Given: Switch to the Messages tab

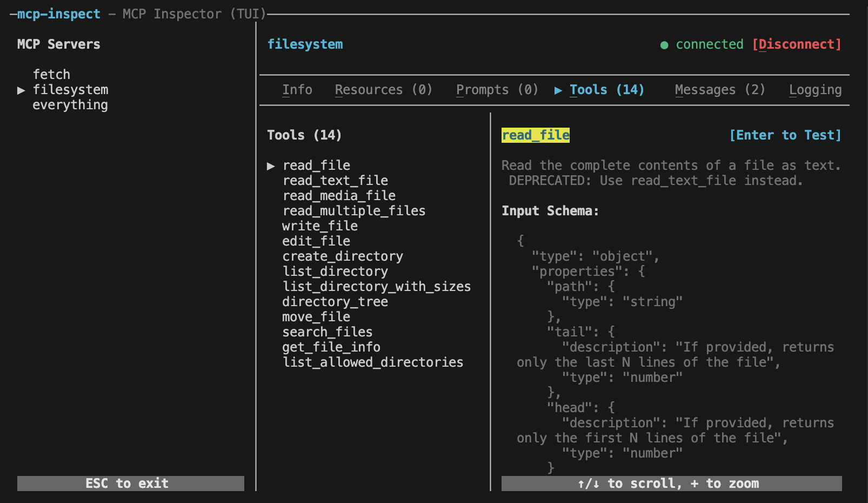Looking at the screenshot, I should pos(719,89).
